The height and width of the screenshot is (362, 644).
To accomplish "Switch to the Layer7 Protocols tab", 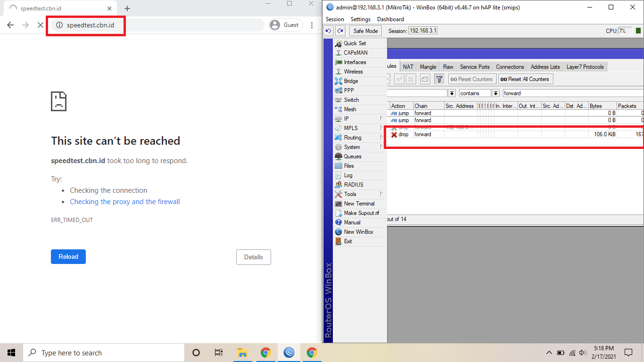I will coord(585,67).
